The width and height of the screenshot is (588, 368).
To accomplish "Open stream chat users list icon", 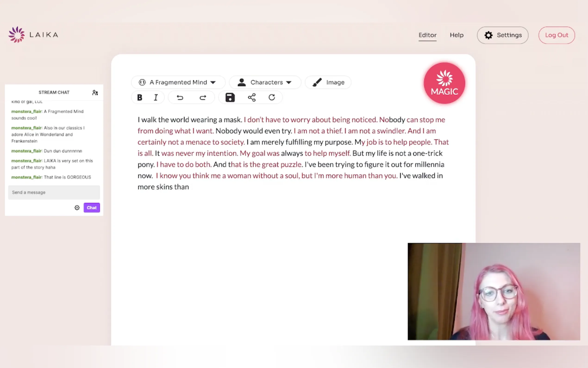I will 95,93.
